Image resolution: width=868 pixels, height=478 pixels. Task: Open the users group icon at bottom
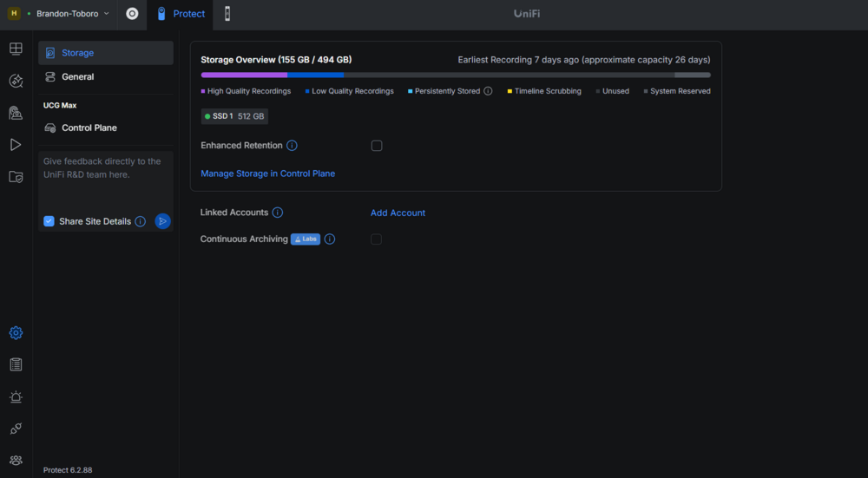(x=16, y=461)
